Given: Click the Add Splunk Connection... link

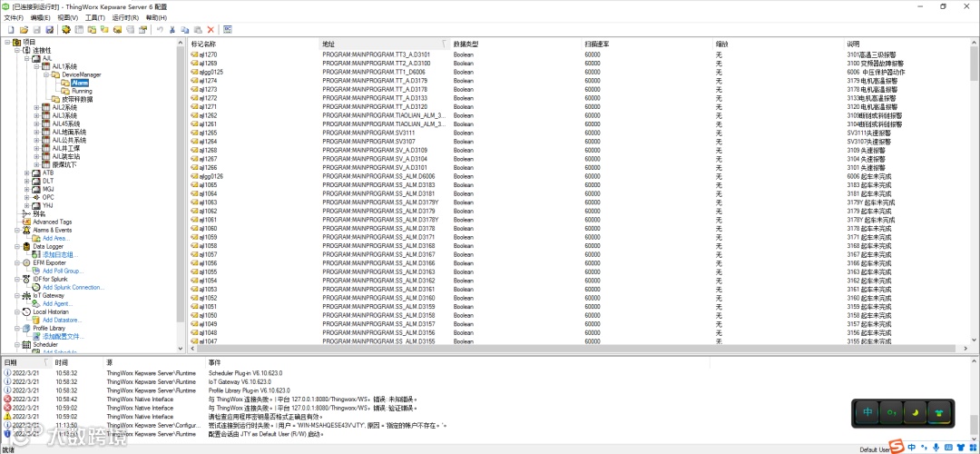Looking at the screenshot, I should (x=73, y=287).
